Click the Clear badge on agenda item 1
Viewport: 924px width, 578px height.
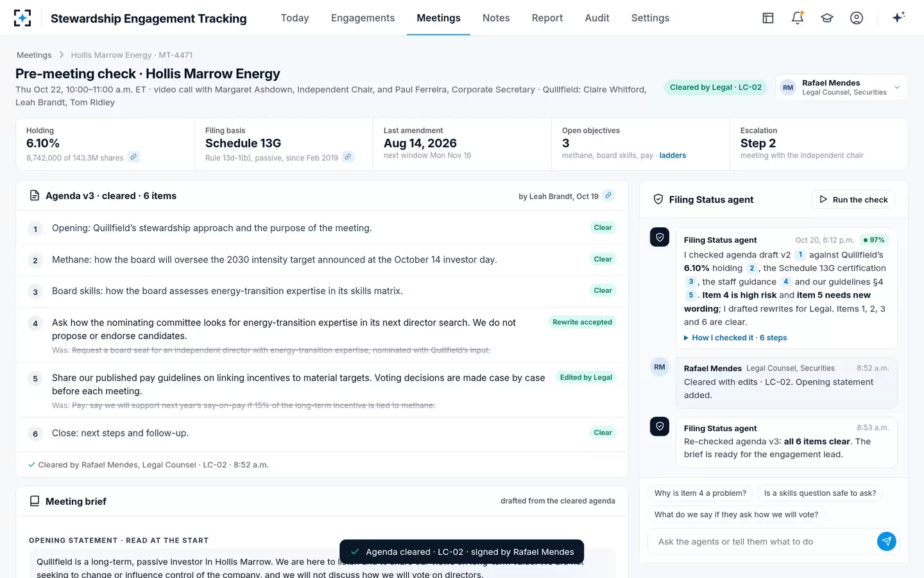[603, 227]
